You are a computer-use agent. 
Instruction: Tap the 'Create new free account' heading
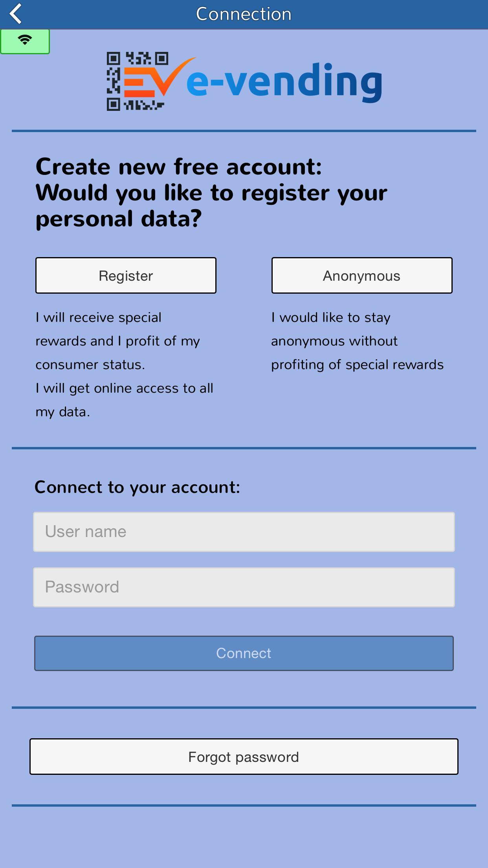[x=179, y=167]
